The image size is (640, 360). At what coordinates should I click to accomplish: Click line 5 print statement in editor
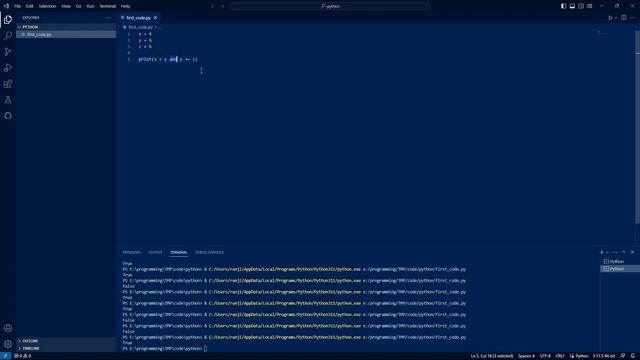pos(168,59)
